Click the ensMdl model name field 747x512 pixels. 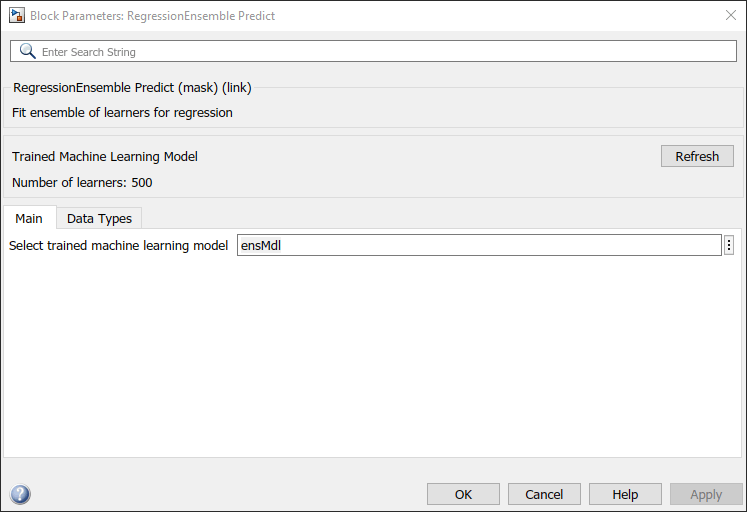478,245
